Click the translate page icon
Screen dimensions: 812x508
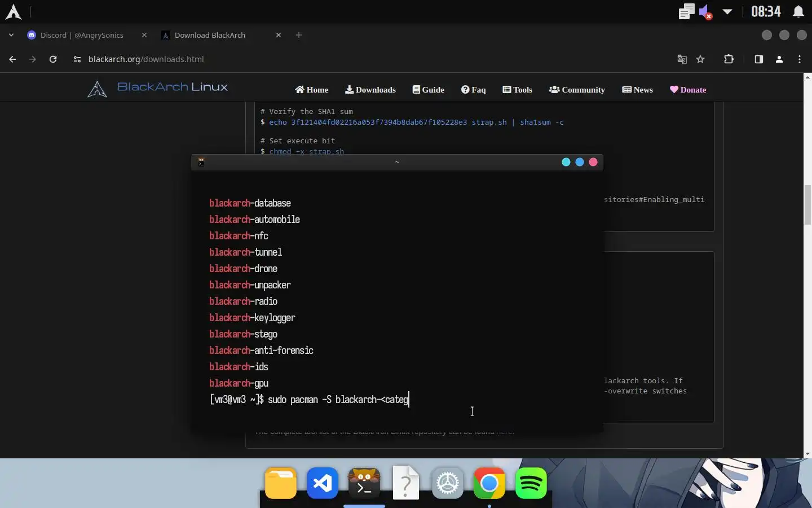pyautogui.click(x=682, y=59)
